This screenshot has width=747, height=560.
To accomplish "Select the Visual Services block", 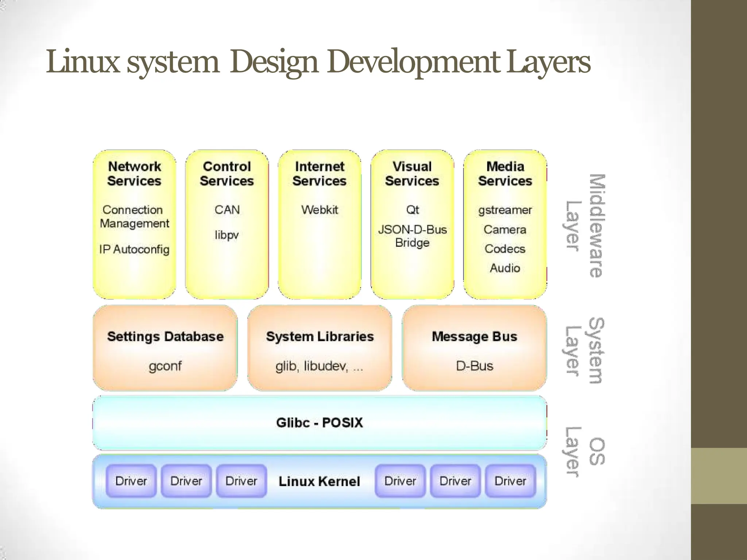I will coord(412,225).
